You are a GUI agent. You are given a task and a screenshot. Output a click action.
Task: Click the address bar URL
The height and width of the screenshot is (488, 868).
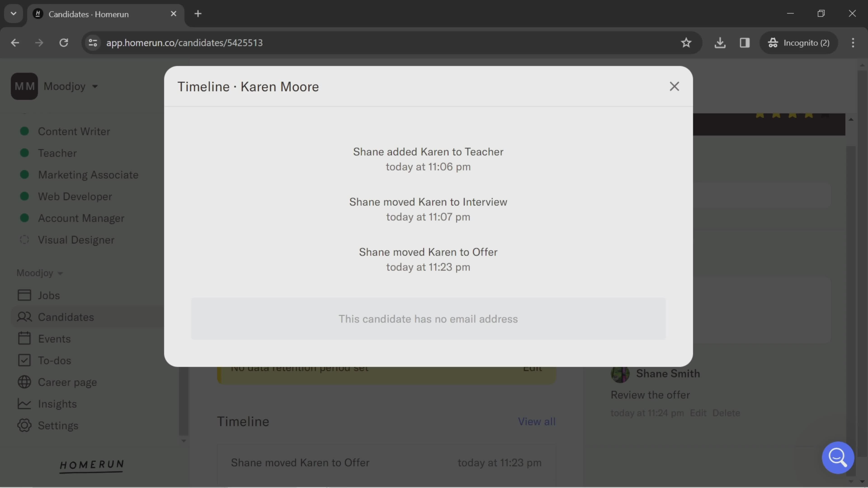(184, 43)
